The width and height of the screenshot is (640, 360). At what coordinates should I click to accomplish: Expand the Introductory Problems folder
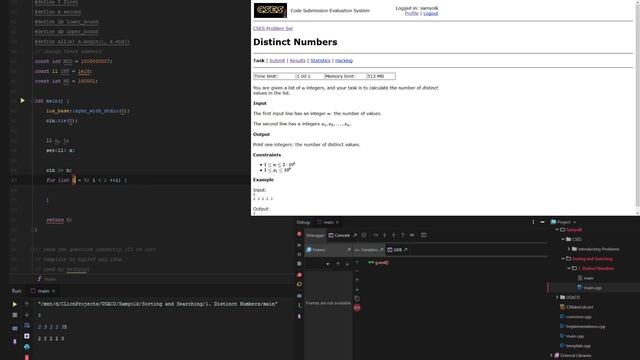coord(569,249)
